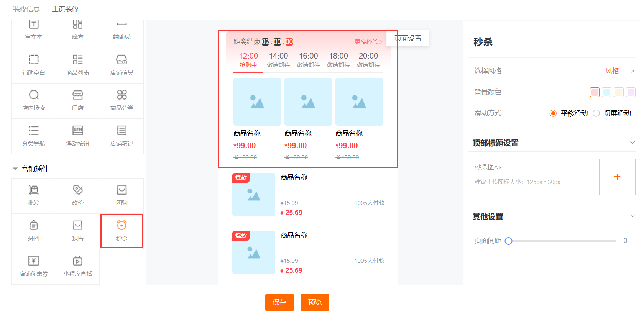Collapse the 营销插件 section

15,169
